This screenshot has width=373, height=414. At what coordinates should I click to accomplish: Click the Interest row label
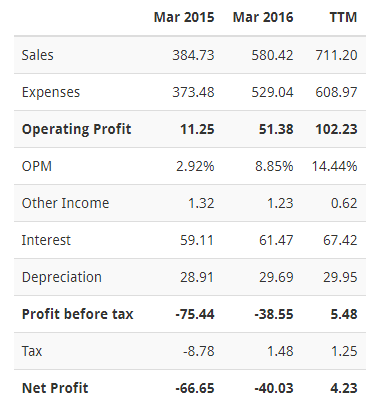tap(46, 240)
